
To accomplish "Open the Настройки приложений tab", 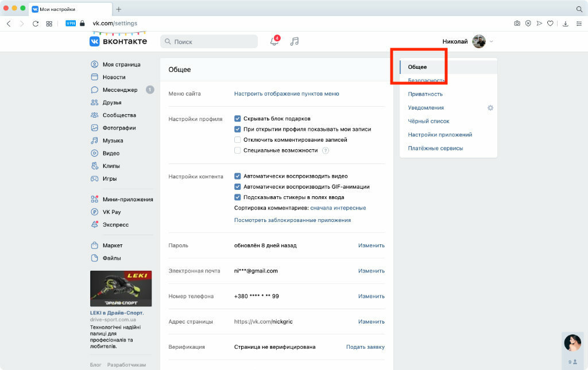I will click(440, 134).
